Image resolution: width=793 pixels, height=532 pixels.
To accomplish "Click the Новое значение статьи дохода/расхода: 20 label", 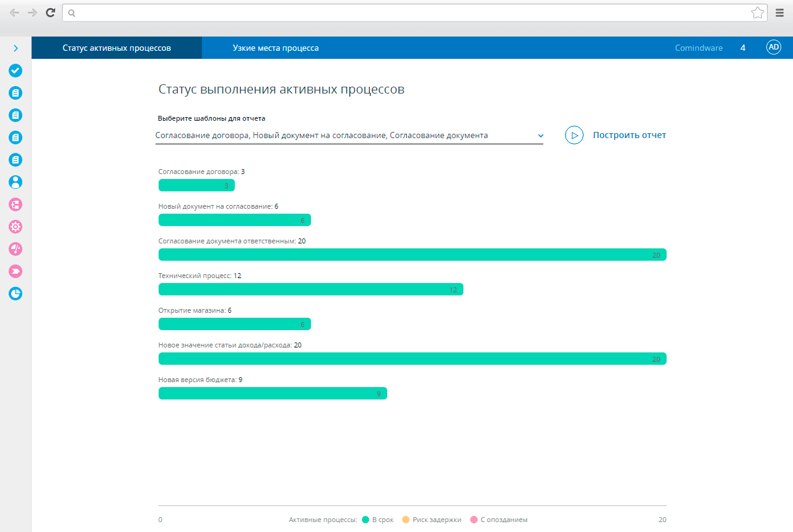I will tap(230, 345).
